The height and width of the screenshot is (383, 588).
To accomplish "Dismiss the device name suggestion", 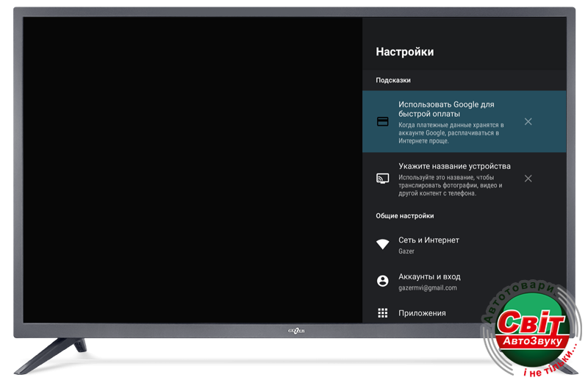I will tap(528, 179).
